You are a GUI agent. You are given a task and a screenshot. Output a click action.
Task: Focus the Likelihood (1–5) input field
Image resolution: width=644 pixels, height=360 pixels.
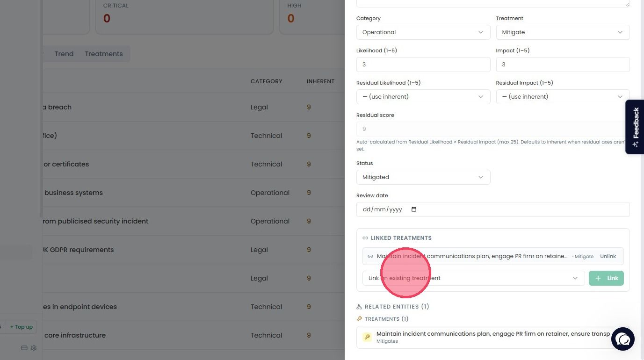(423, 65)
